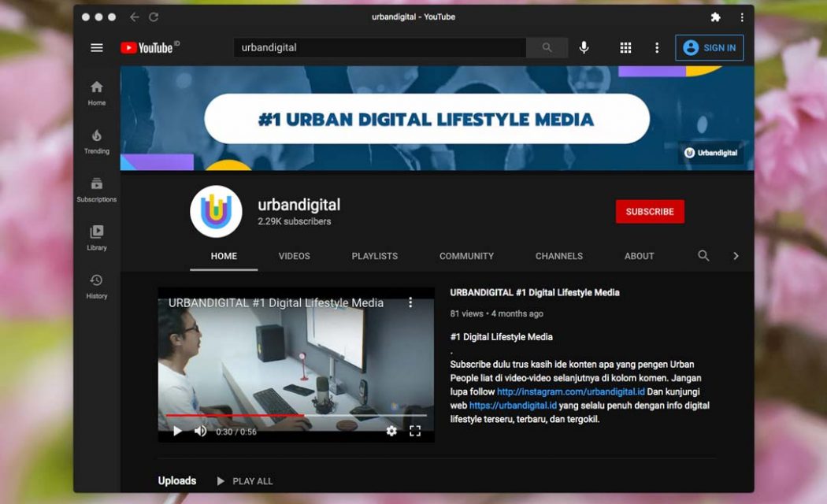827x504 pixels.
Task: Switch to the VIDEOS tab
Action: tap(294, 256)
